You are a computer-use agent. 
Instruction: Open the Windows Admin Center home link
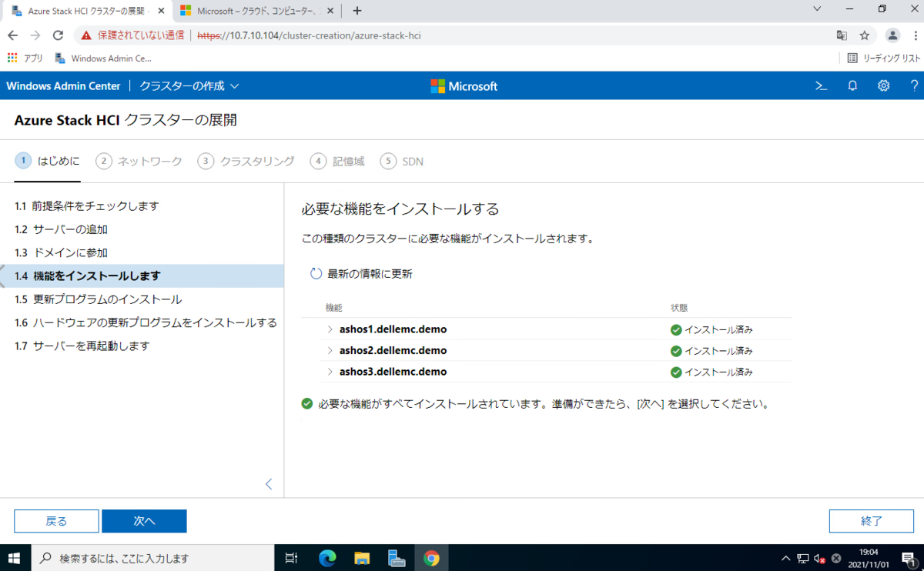(63, 86)
